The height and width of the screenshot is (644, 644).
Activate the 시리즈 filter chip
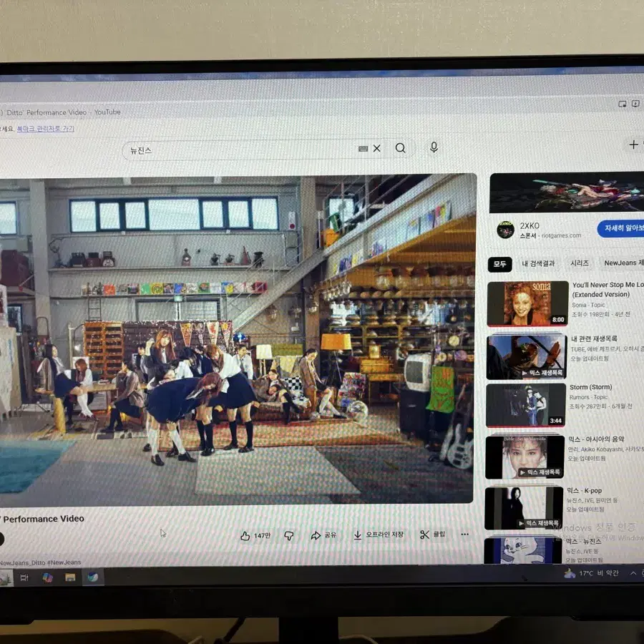click(578, 263)
